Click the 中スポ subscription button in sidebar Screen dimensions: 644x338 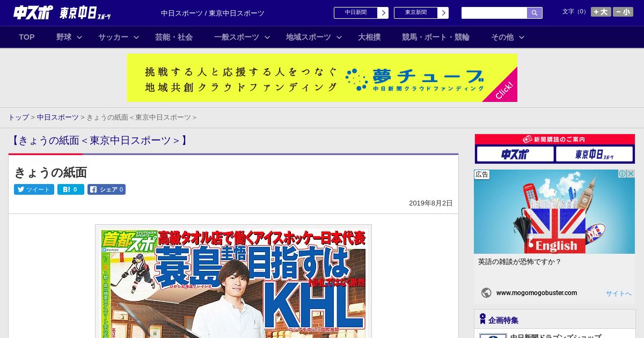tap(515, 155)
